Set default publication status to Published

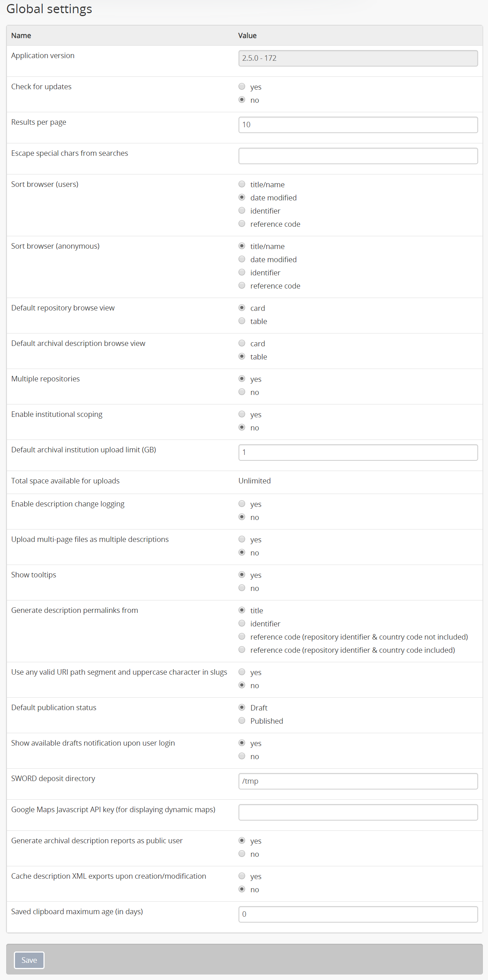tap(242, 720)
